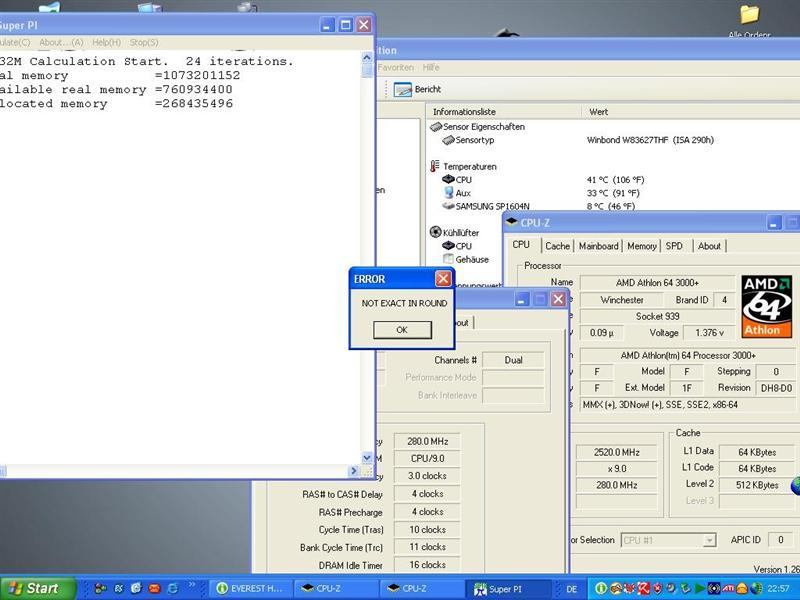Open the About menu in Super PI
Screen dimensions: 800x600
pyautogui.click(x=61, y=42)
